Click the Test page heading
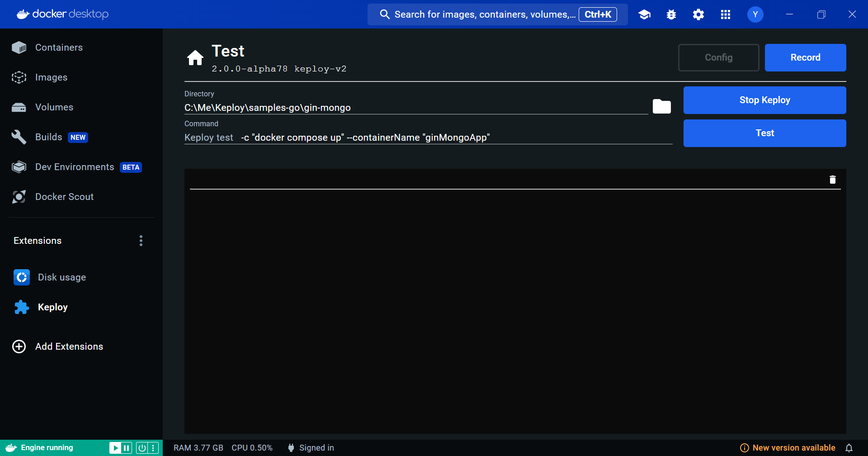This screenshot has width=868, height=456. pos(228,51)
